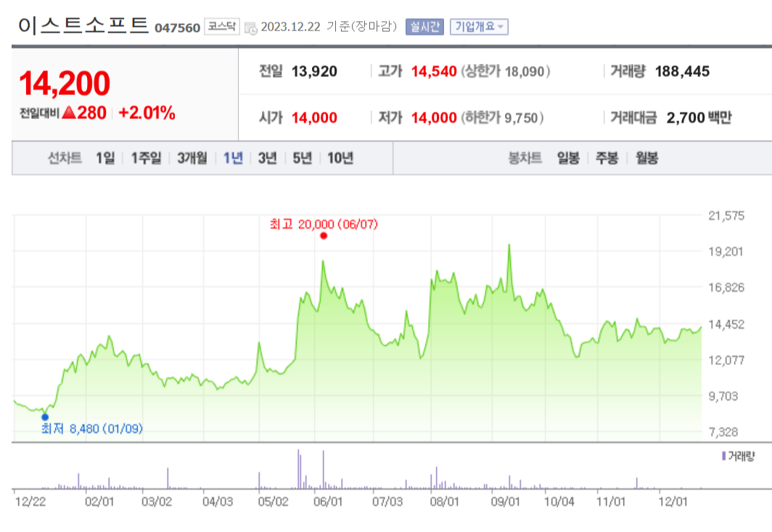The image size is (772, 532).
Task: Click the 전일 value 13,920
Action: (314, 71)
